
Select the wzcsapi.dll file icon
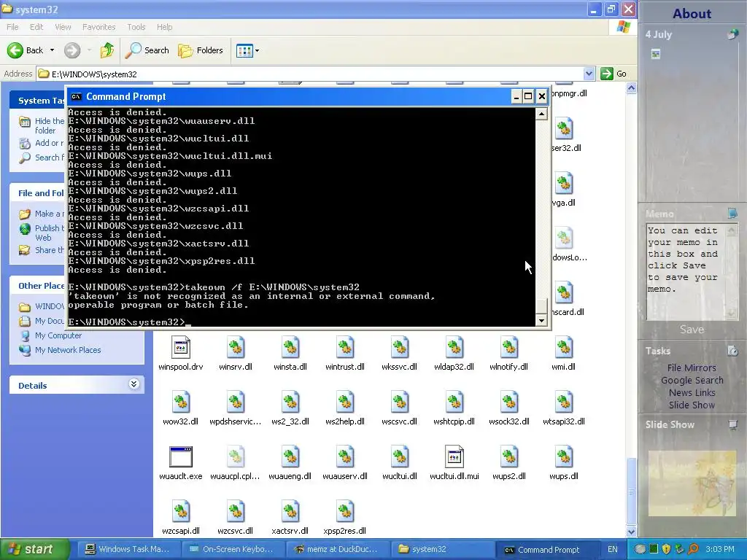[181, 511]
